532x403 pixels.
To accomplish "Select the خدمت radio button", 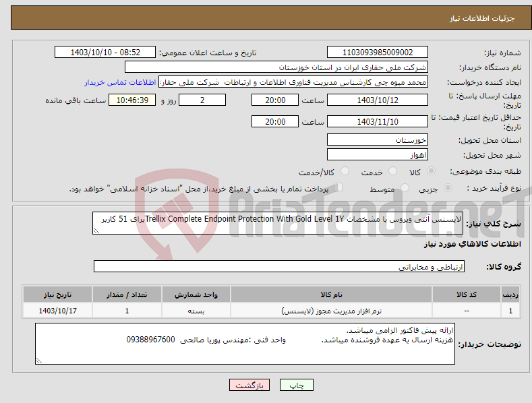I will point(392,171).
